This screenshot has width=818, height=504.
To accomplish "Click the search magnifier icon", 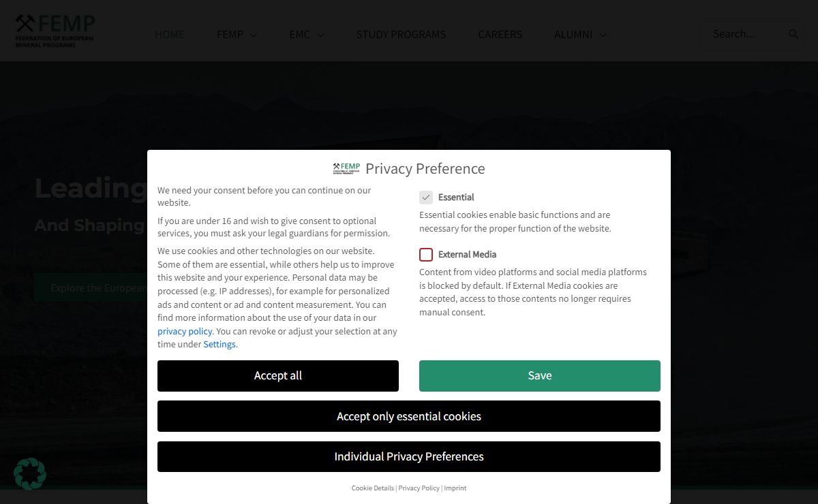I will pyautogui.click(x=793, y=34).
